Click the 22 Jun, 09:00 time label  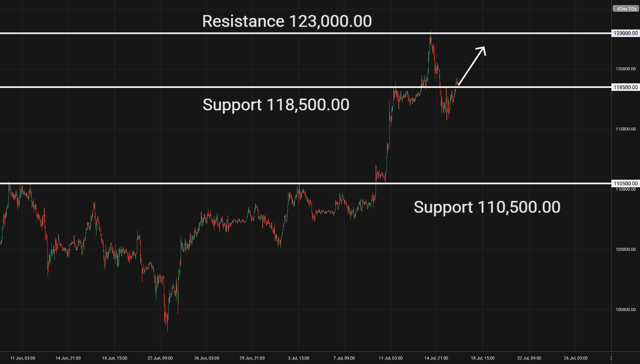pos(160,358)
